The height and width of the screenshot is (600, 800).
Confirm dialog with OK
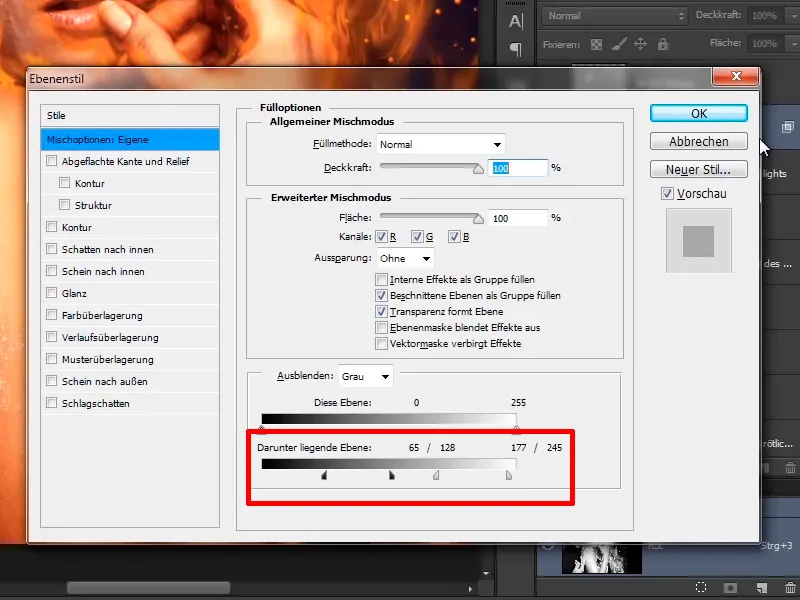click(698, 113)
